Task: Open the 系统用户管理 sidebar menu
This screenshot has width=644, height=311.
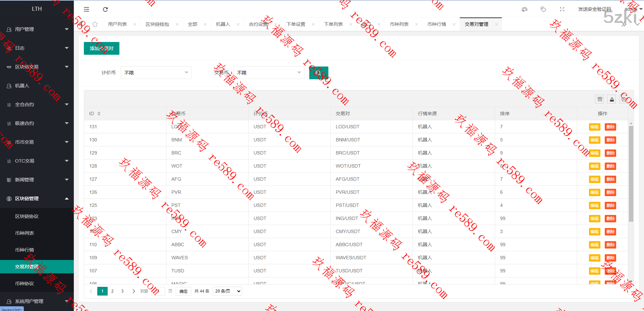Action: (37, 301)
